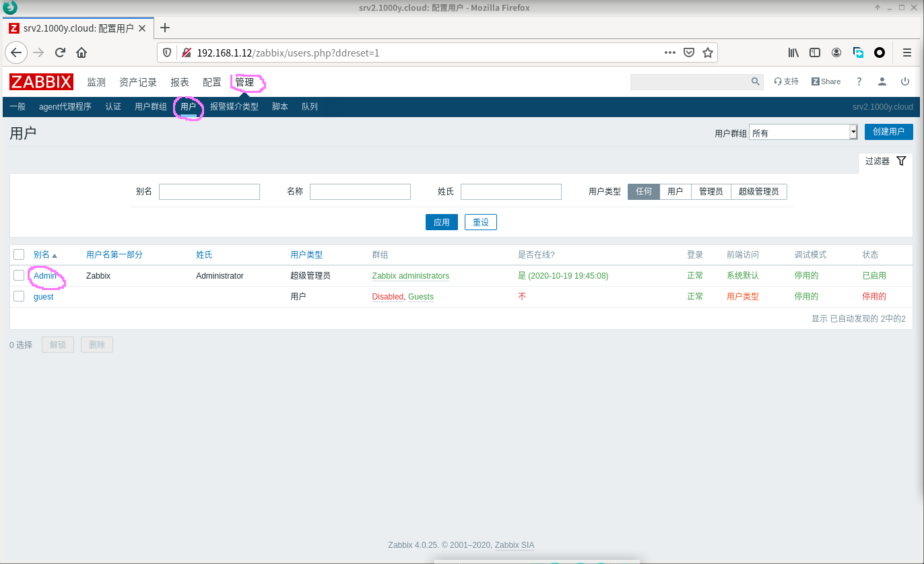This screenshot has width=924, height=564.
Task: Open the 配置 top menu
Action: tap(211, 82)
